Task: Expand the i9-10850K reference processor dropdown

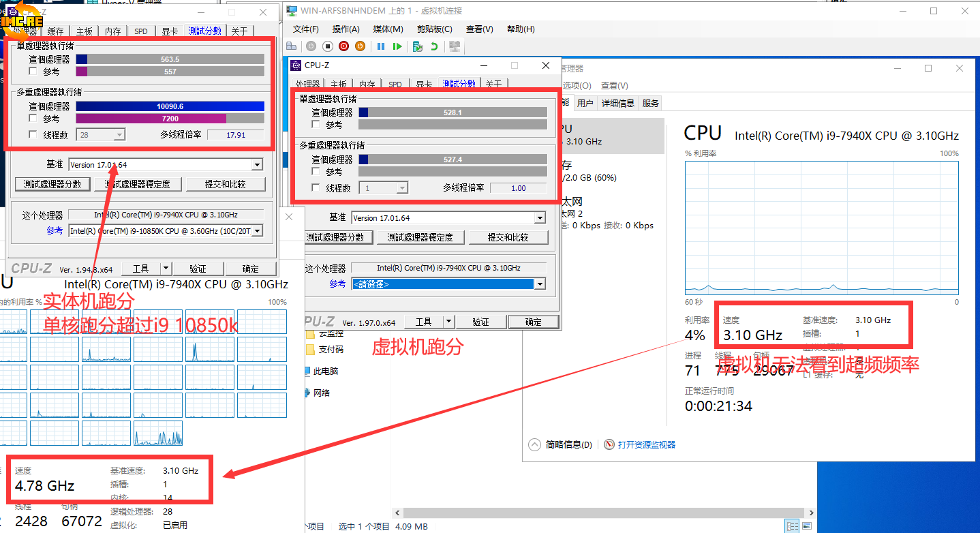Action: click(x=257, y=231)
